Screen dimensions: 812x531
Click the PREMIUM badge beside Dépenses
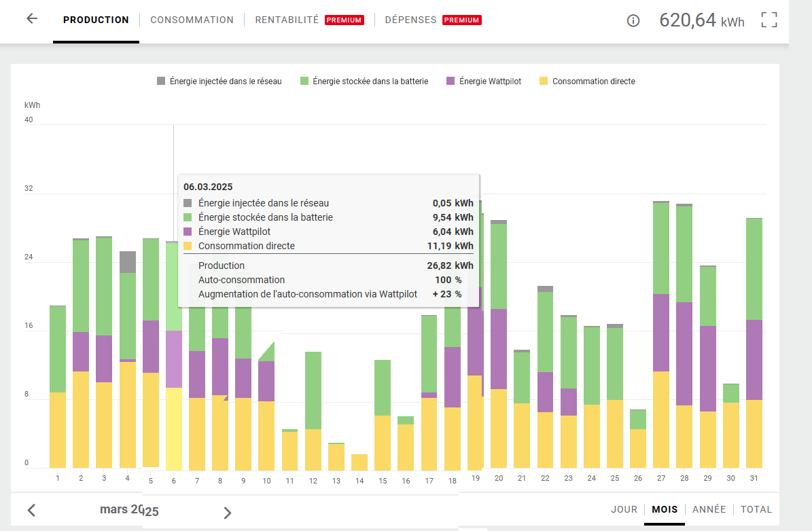[x=462, y=20]
